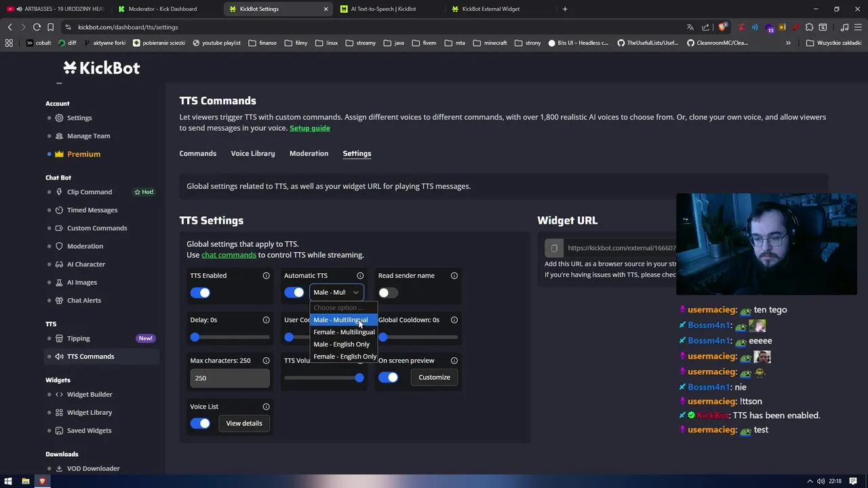This screenshot has width=868, height=488.
Task: Expand bookmarks overflow chevron
Action: [x=788, y=43]
